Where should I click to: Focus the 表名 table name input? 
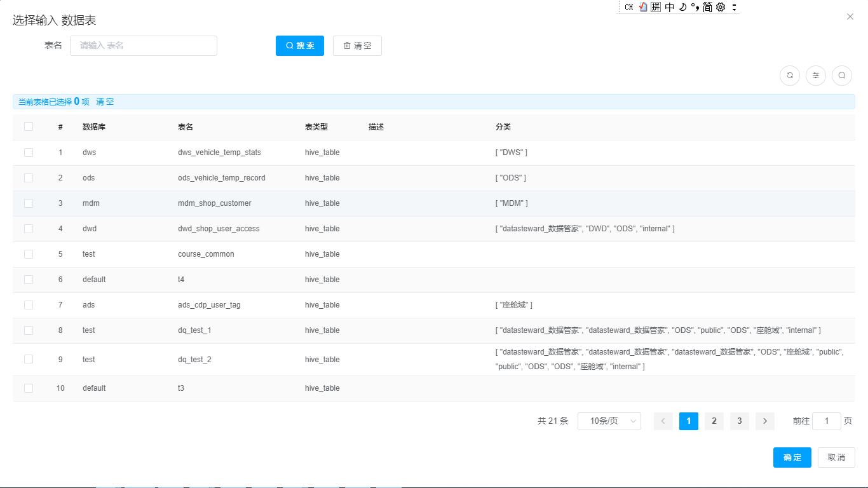point(144,46)
